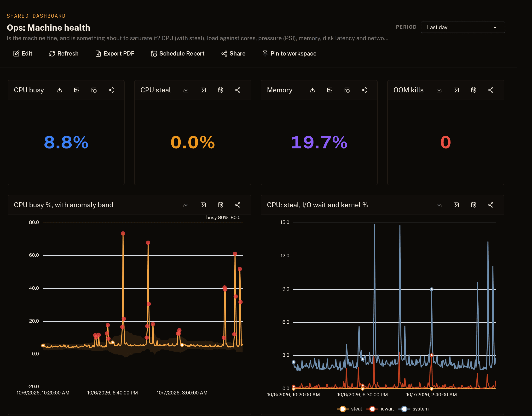Schedule report for OOM kills panel
Image resolution: width=532 pixels, height=416 pixels.
[x=474, y=90]
